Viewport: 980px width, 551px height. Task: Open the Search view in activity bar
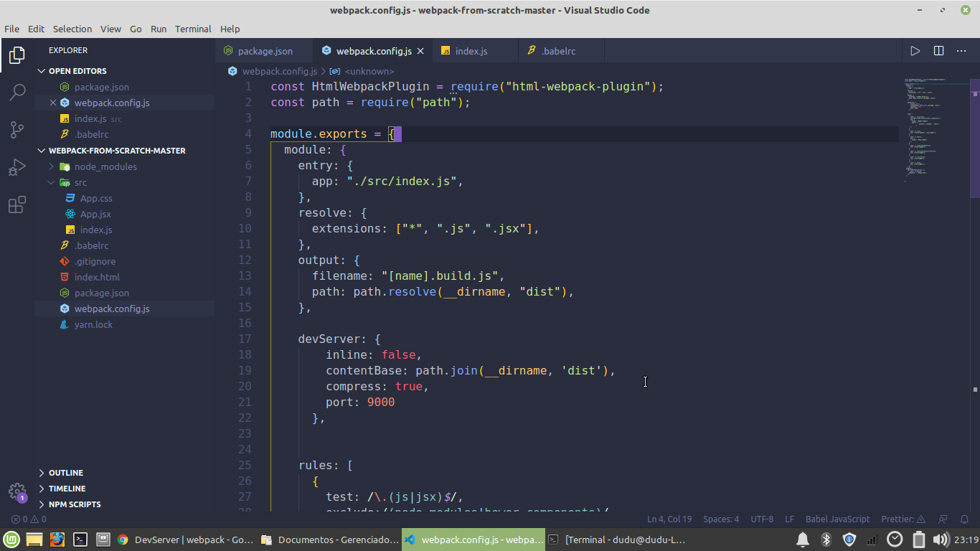(17, 92)
